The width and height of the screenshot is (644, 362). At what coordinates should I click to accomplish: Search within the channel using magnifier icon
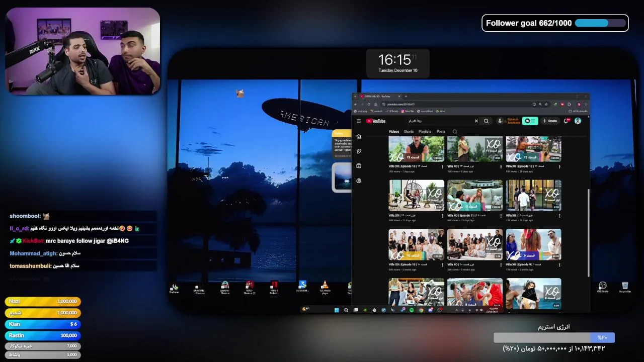pyautogui.click(x=455, y=132)
